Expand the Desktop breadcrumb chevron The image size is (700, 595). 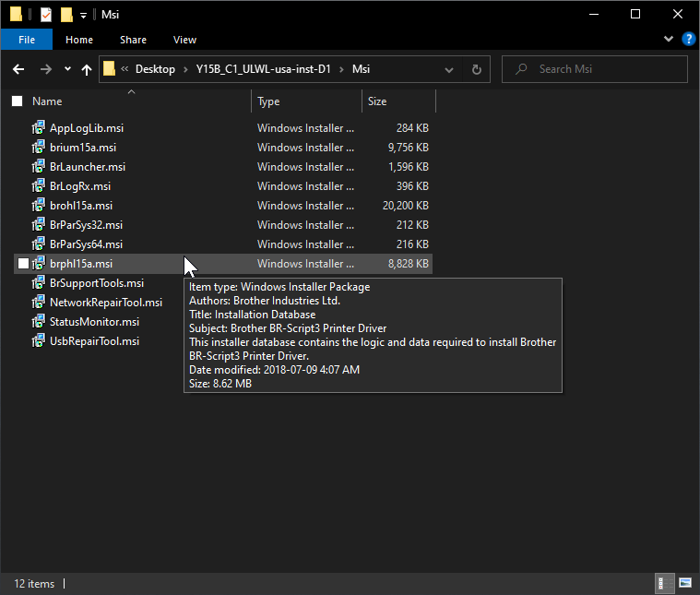(x=185, y=69)
